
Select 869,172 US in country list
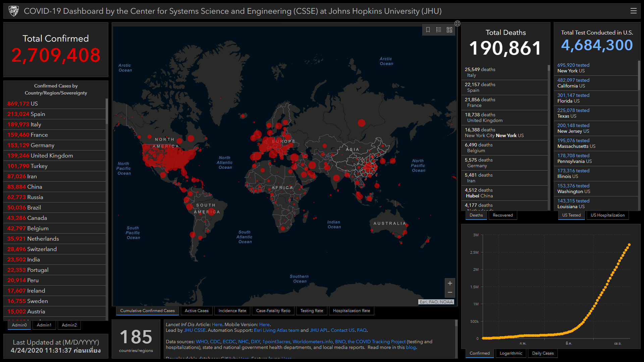tap(55, 104)
